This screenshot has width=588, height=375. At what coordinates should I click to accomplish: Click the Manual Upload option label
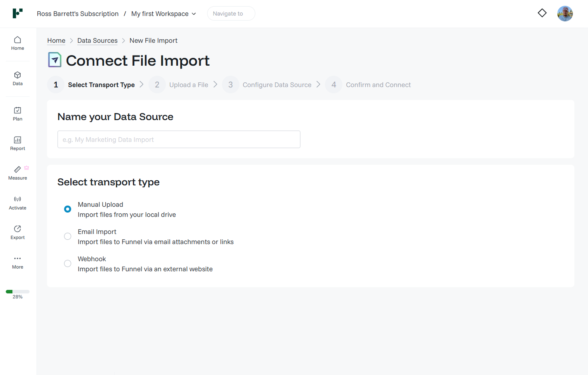100,204
